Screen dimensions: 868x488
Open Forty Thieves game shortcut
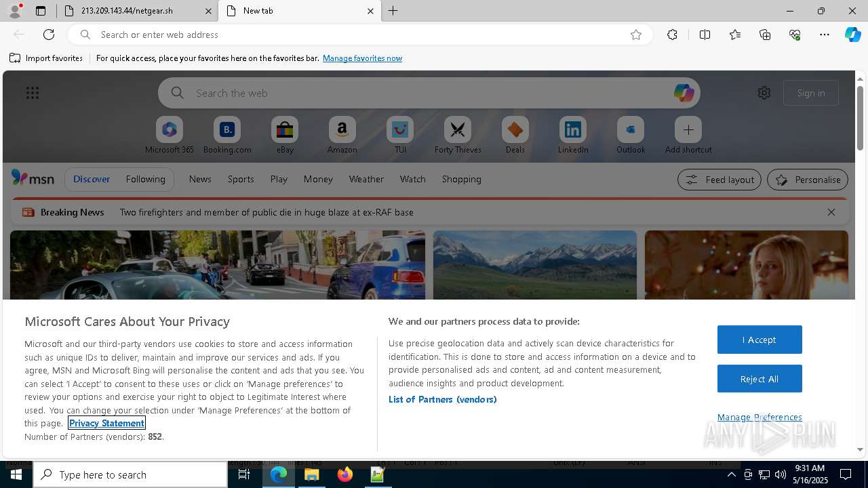[x=458, y=136]
